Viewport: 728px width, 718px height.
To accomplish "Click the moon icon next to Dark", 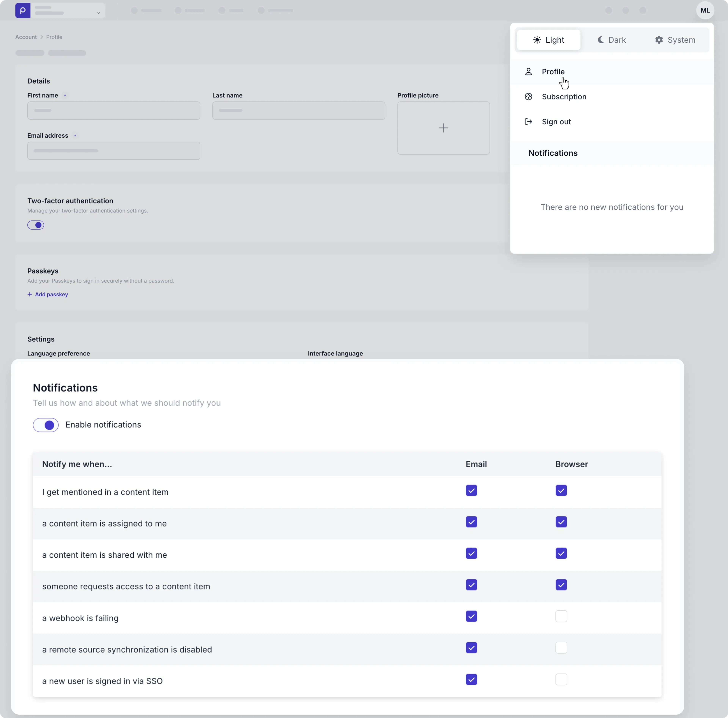I will pos(601,40).
